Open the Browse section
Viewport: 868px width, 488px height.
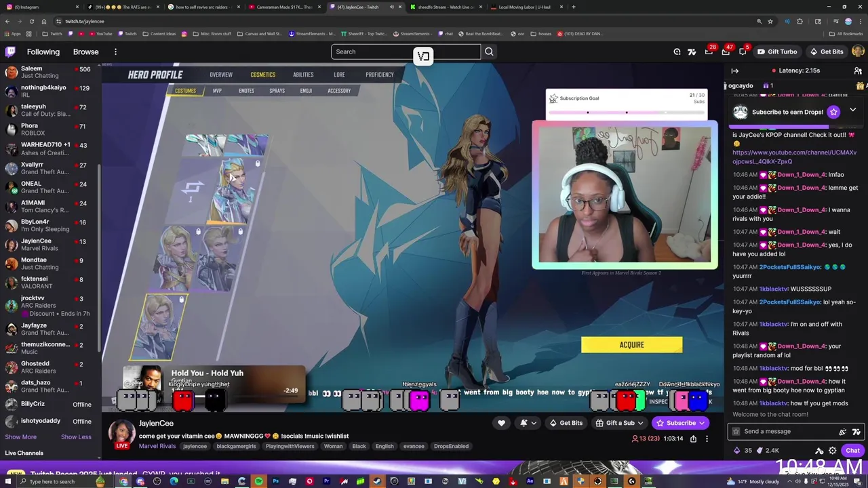point(85,52)
